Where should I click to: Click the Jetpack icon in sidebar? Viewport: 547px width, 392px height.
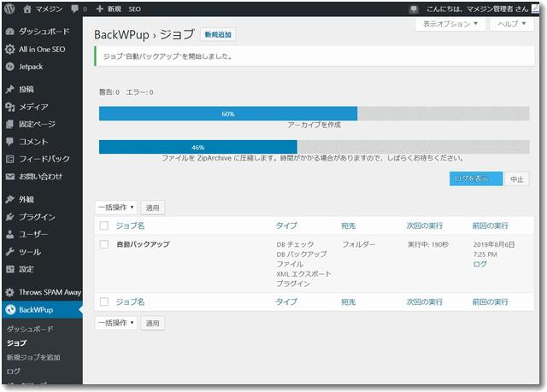tap(9, 65)
